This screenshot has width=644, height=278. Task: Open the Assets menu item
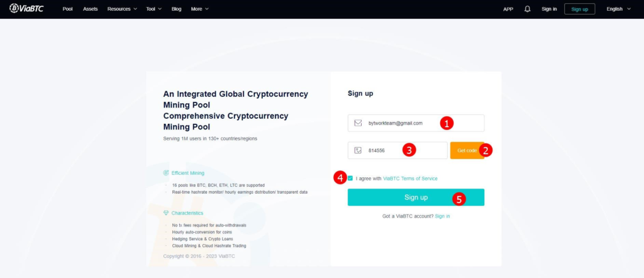[91, 9]
